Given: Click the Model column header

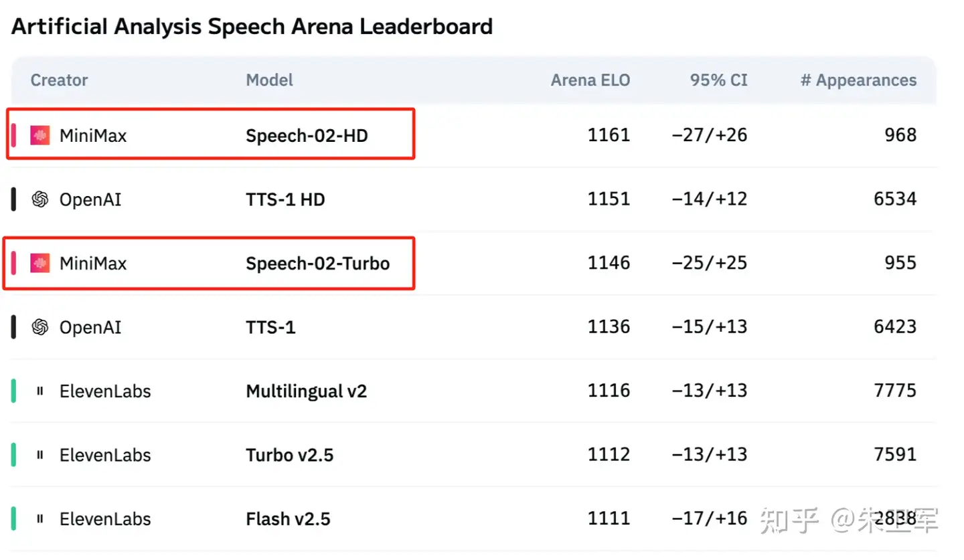Looking at the screenshot, I should click(x=270, y=80).
